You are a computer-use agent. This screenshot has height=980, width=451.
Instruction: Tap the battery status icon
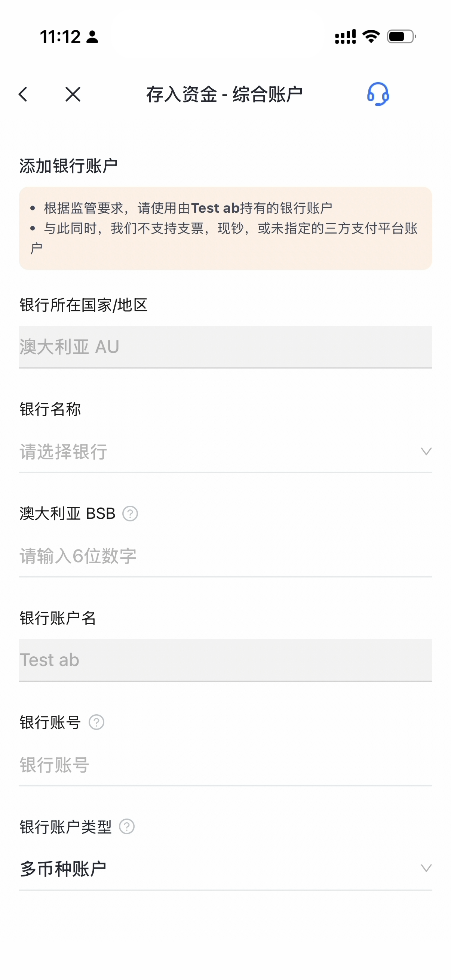click(x=402, y=37)
